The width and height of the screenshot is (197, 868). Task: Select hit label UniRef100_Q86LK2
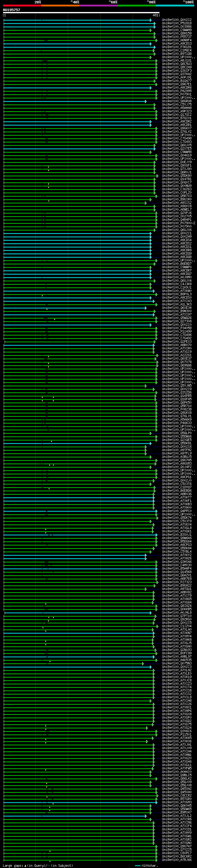click(177, 779)
